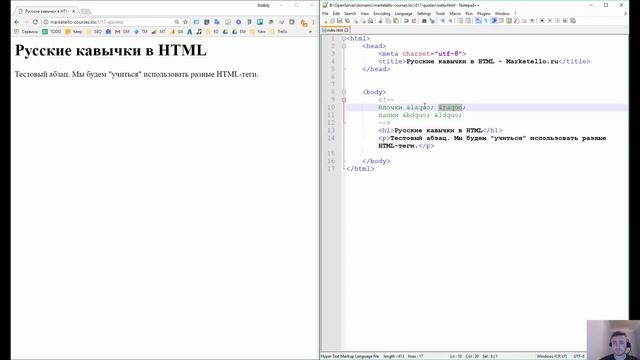Click the Cut scissors icon in Notepad++

(380, 21)
